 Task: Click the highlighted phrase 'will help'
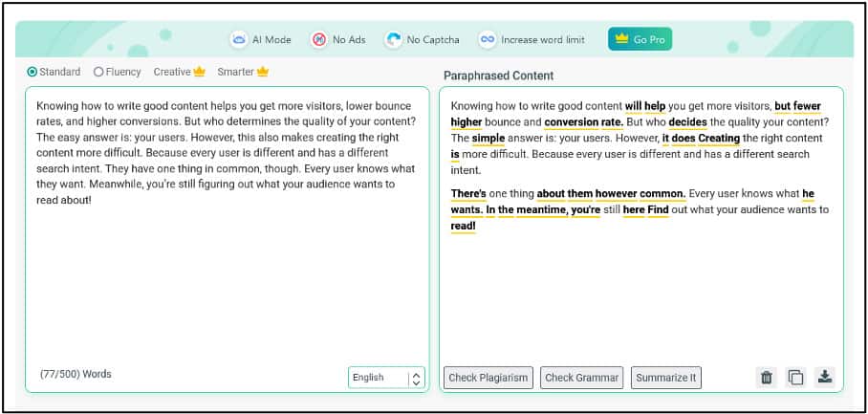[x=645, y=106]
